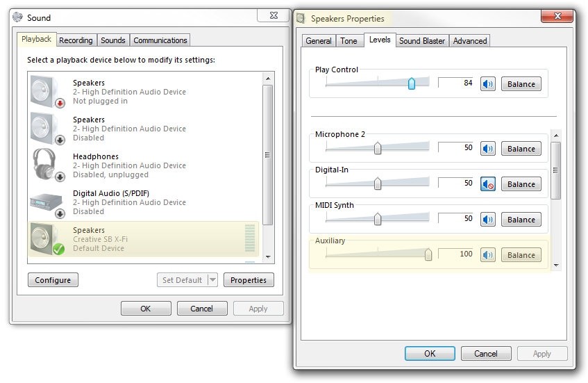Click the levels list scrollbar thumb
This screenshot has width=588, height=383.
556,170
